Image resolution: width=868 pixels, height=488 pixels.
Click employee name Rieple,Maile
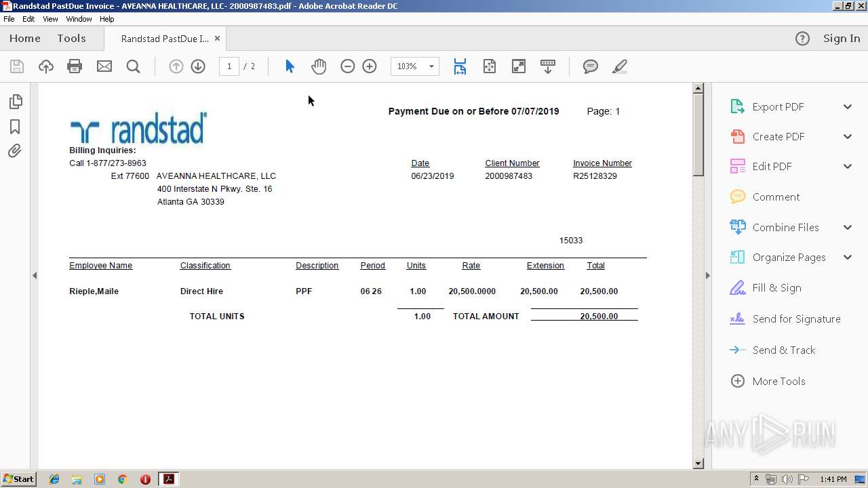tap(94, 291)
